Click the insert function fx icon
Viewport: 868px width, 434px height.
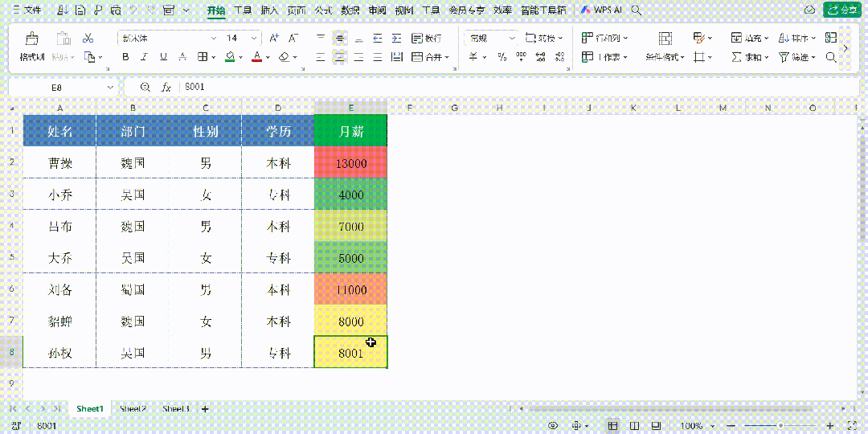point(166,87)
